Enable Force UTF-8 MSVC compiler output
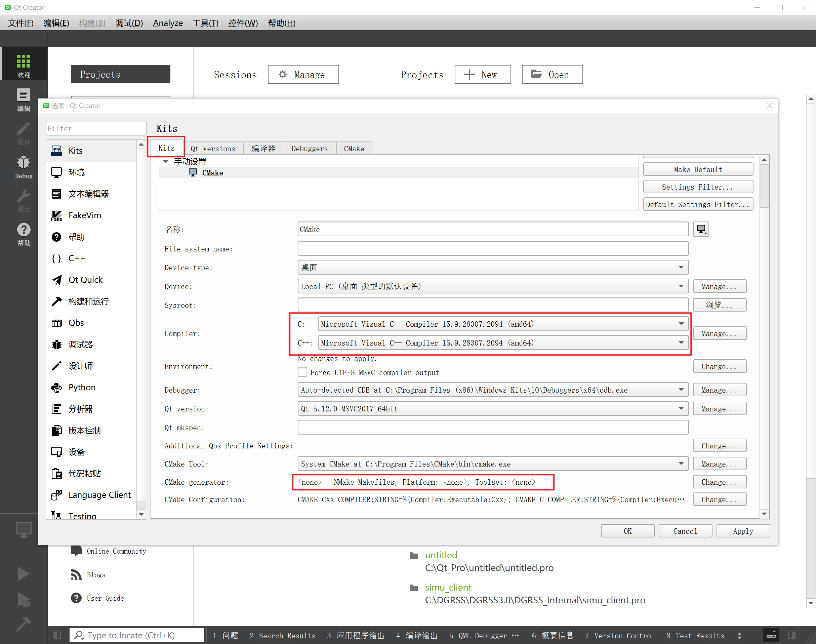The width and height of the screenshot is (816, 644). [302, 372]
